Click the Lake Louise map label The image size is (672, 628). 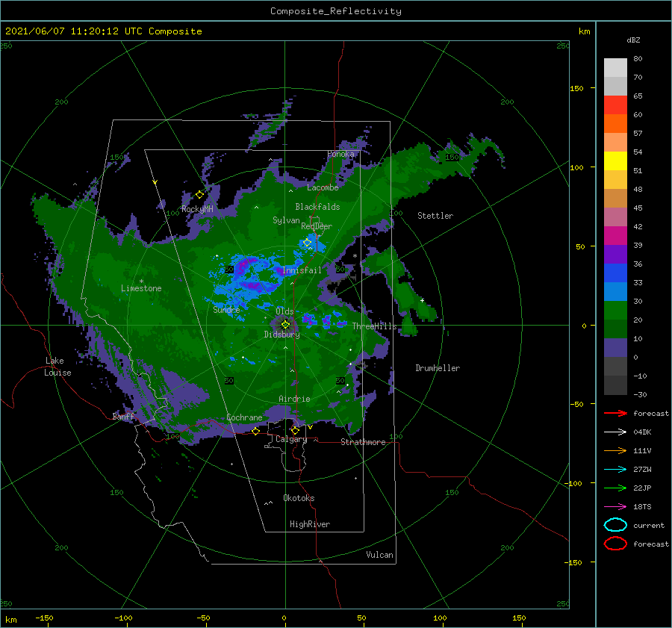57,367
